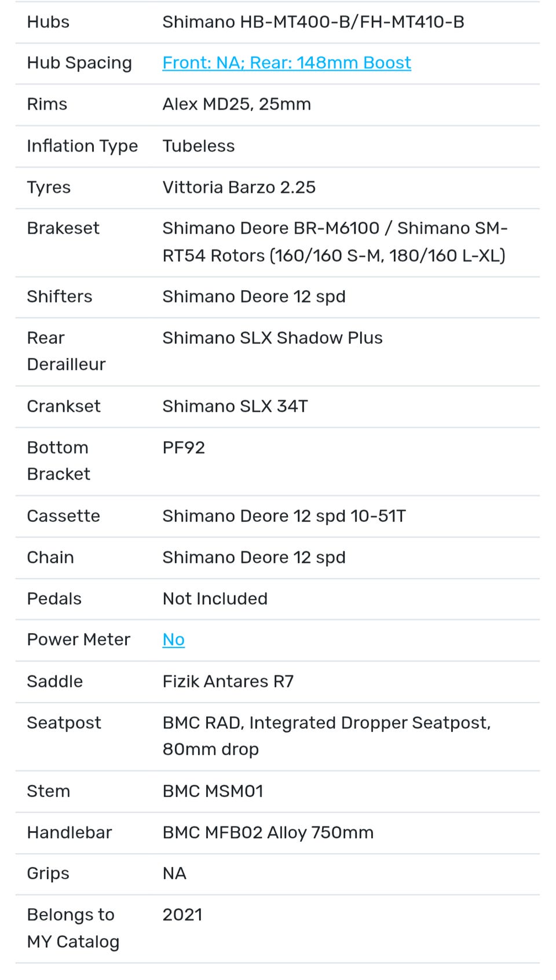Click the Brakeset row label
The image size is (556, 980).
(63, 228)
